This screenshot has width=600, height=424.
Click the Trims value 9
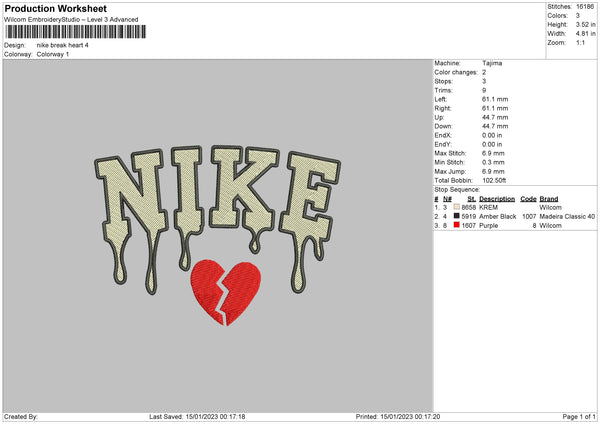tap(484, 90)
